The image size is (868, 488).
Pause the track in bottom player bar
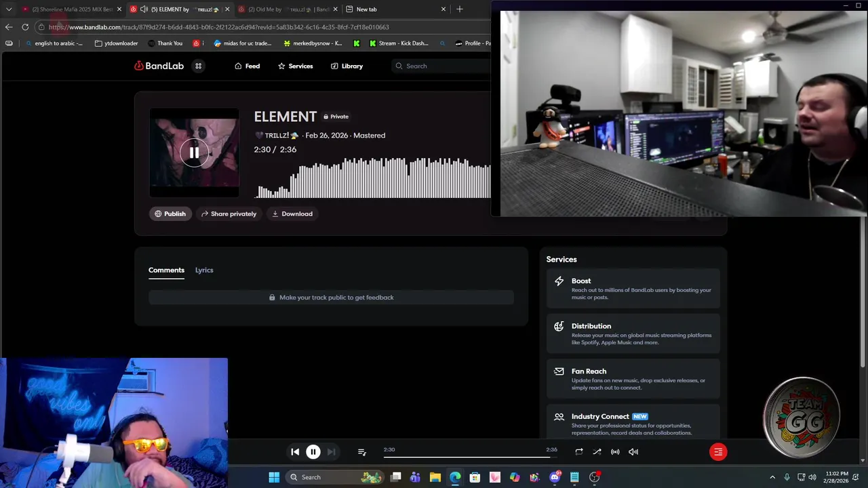click(313, 451)
